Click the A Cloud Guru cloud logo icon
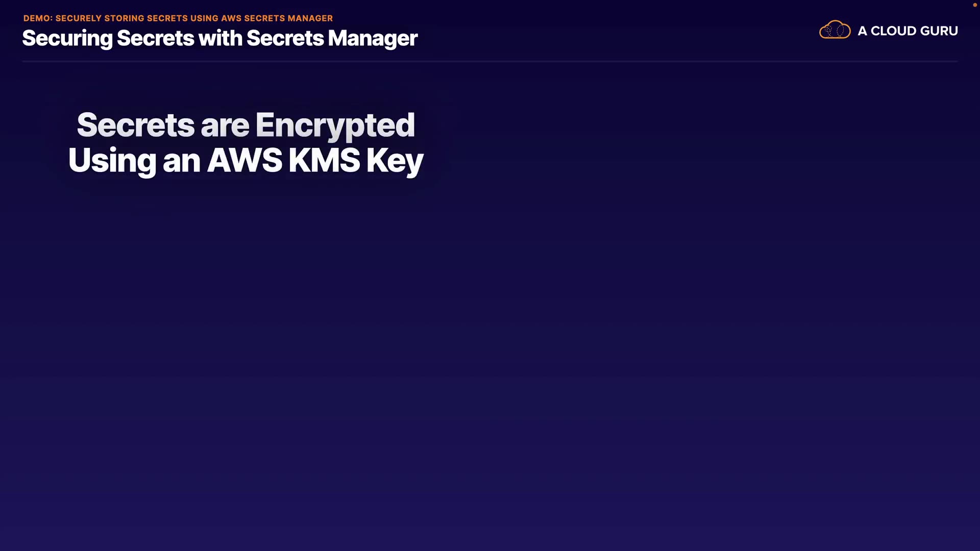Viewport: 980px width, 551px height. click(x=835, y=30)
